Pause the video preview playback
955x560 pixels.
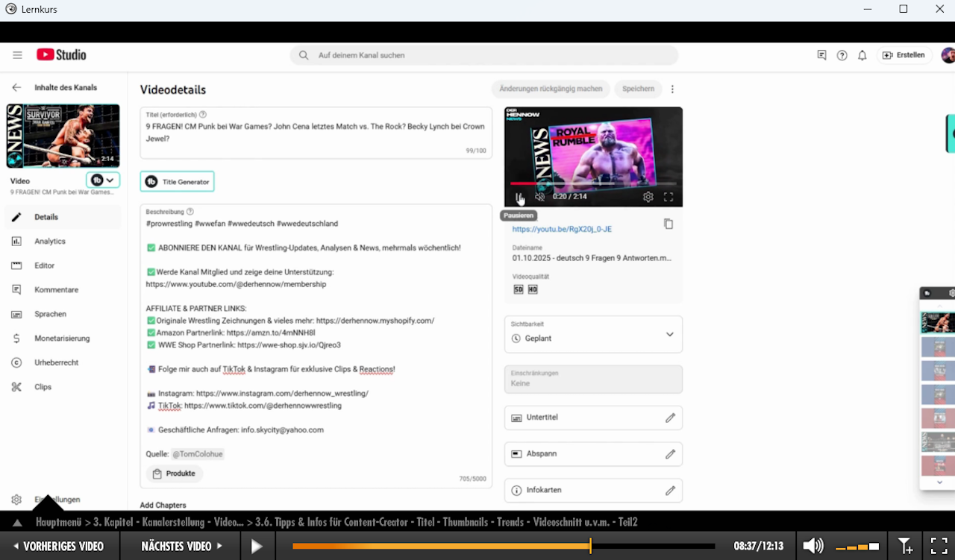(x=519, y=197)
